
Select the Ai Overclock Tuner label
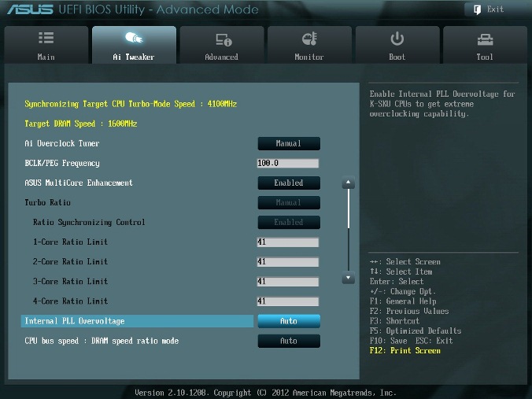[x=62, y=143]
